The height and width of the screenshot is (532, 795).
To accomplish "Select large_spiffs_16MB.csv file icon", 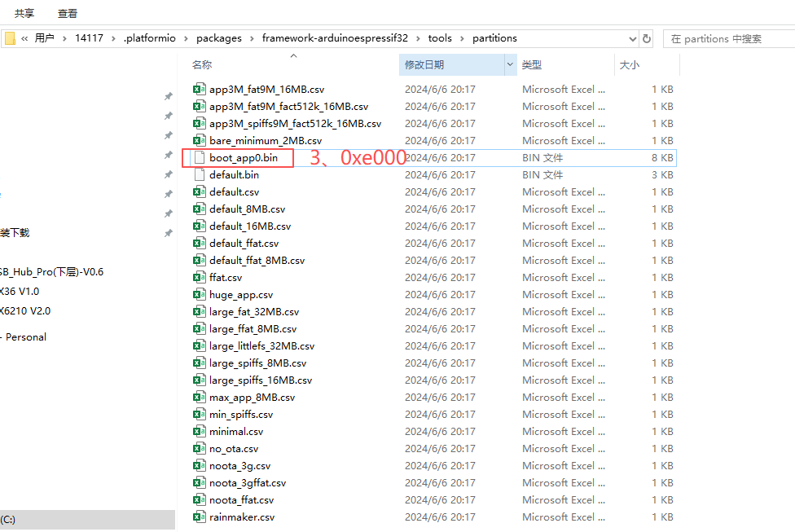I will click(x=200, y=380).
